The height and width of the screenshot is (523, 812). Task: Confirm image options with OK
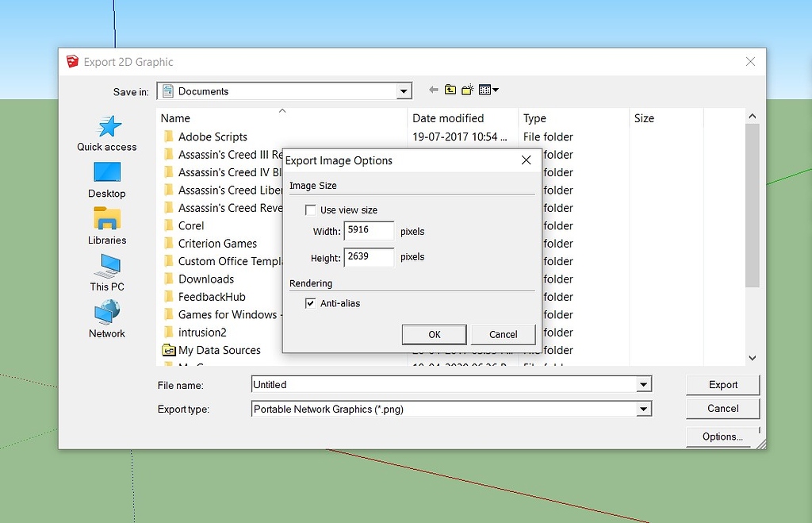click(434, 334)
